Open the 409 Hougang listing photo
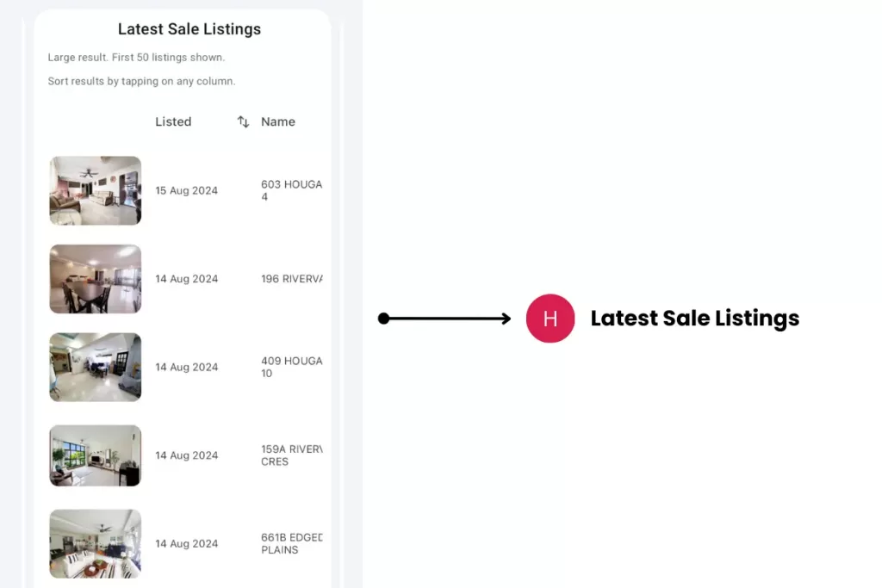 [96, 368]
